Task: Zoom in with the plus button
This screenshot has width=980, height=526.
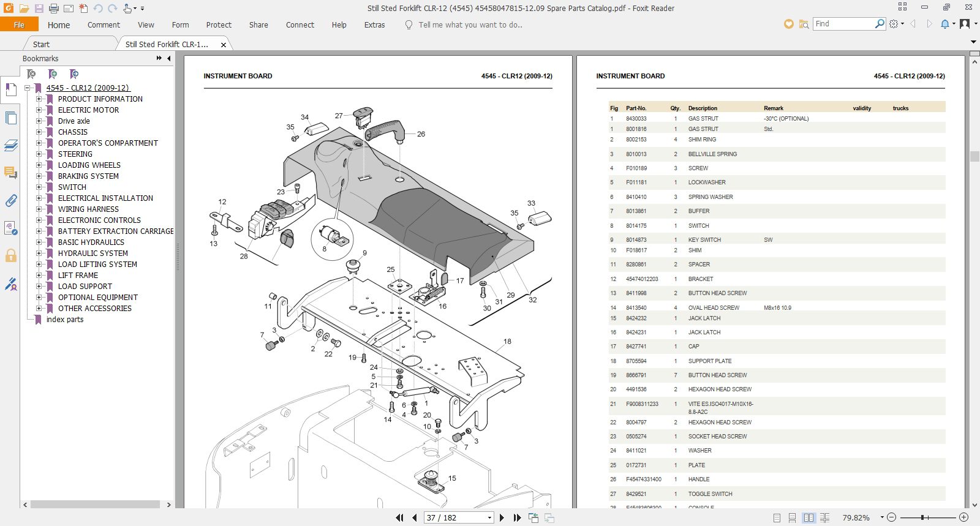Action: pyautogui.click(x=964, y=517)
